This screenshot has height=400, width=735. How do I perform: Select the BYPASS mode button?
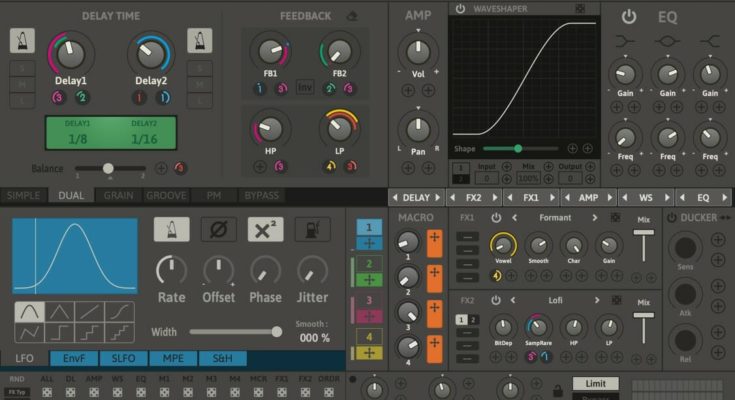pyautogui.click(x=261, y=196)
